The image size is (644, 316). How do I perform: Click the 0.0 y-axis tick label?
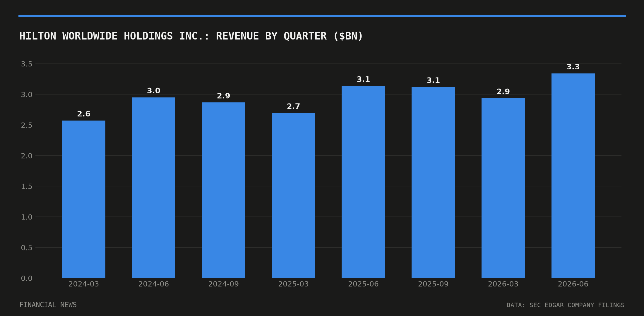coord(27,278)
